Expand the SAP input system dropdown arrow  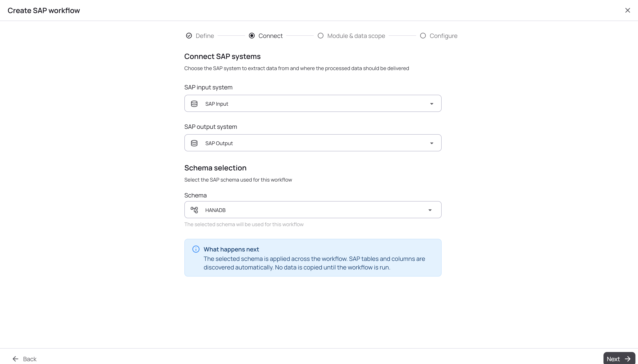click(x=432, y=104)
